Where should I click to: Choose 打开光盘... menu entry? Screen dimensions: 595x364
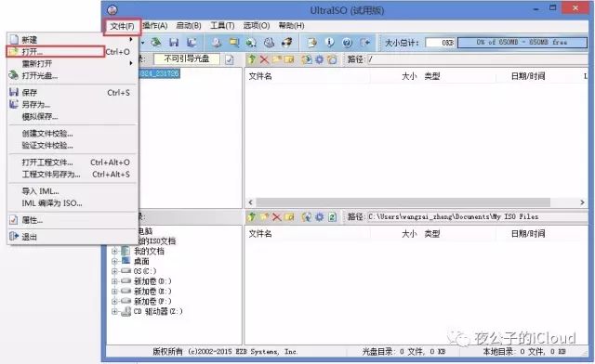pyautogui.click(x=72, y=75)
